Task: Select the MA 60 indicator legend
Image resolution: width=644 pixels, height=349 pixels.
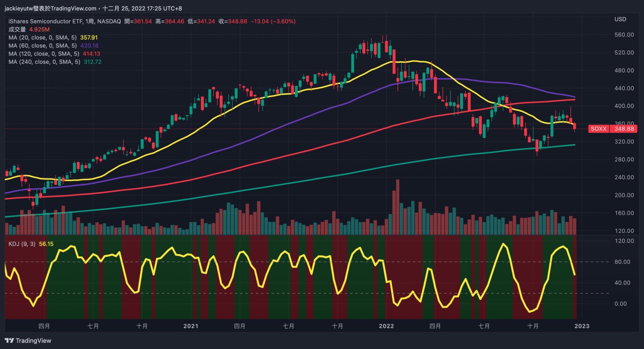Action: [42, 46]
